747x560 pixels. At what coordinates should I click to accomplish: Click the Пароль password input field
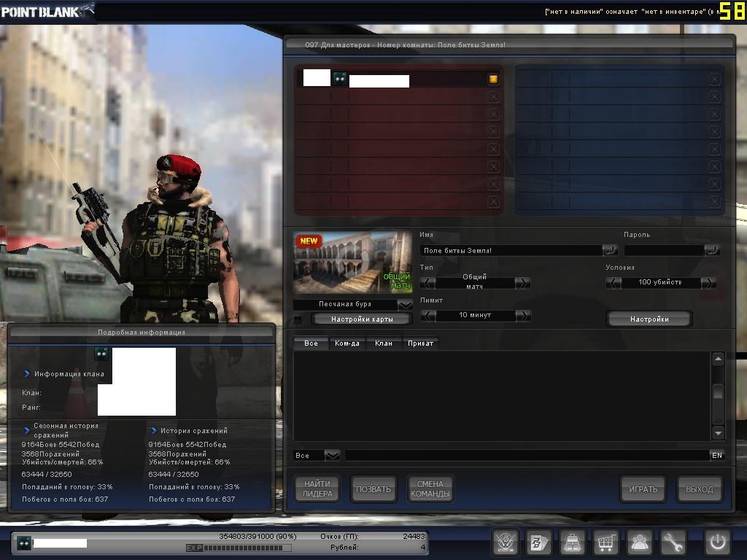[x=664, y=250]
